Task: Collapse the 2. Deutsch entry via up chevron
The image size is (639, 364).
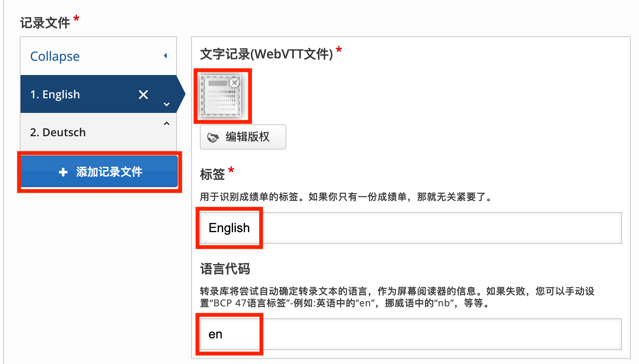Action: (x=166, y=123)
